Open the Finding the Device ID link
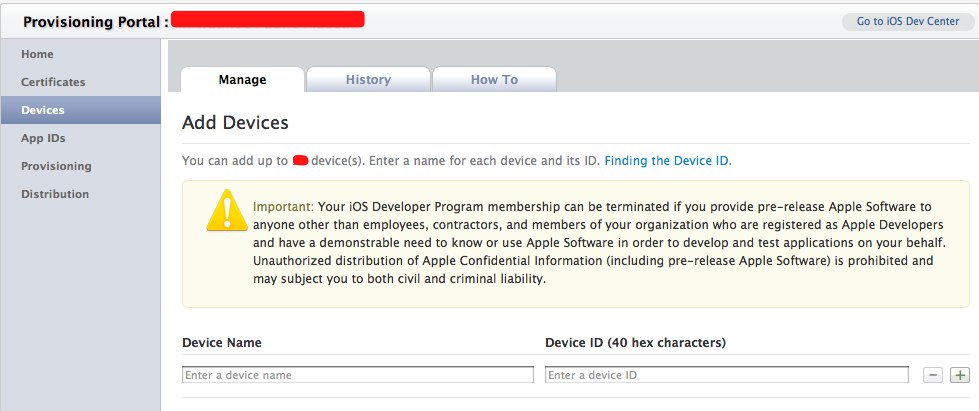This screenshot has height=411, width=979. (x=668, y=161)
